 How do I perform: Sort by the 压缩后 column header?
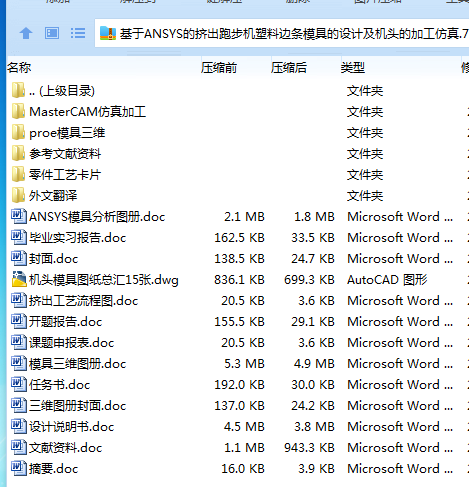(x=289, y=68)
